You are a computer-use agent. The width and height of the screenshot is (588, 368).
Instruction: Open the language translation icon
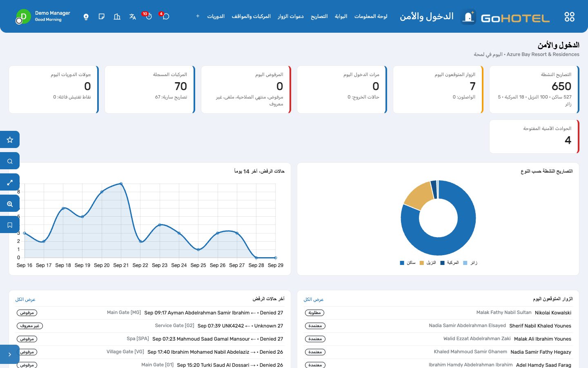point(133,17)
